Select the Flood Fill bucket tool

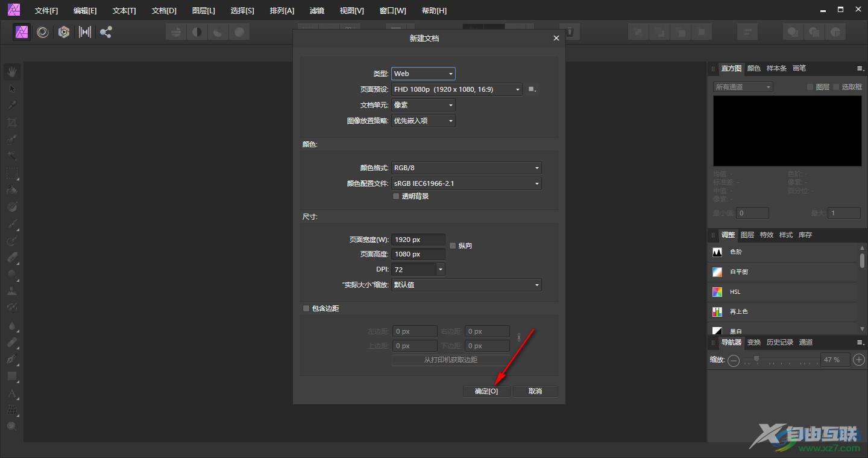pos(12,190)
